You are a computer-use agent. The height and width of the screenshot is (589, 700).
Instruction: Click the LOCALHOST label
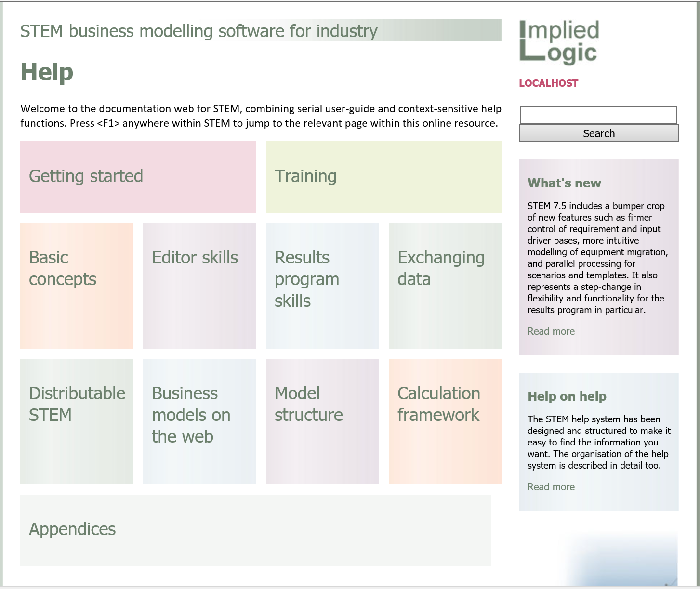point(548,83)
